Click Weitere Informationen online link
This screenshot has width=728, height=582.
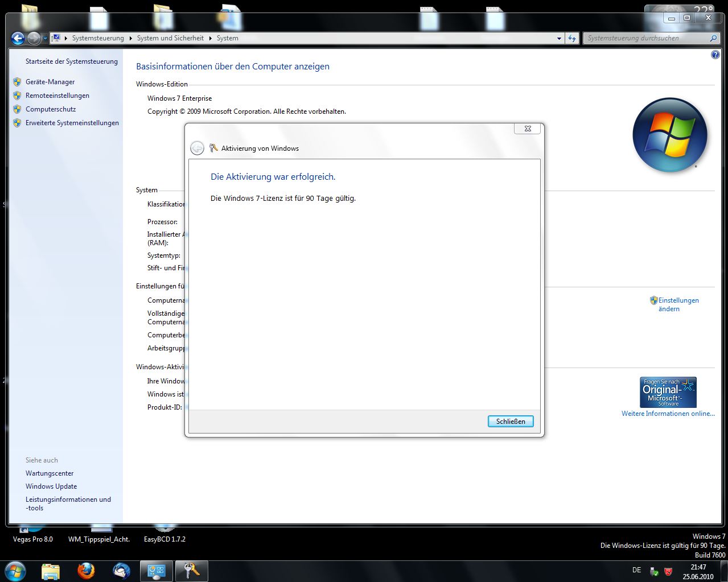[x=668, y=414]
